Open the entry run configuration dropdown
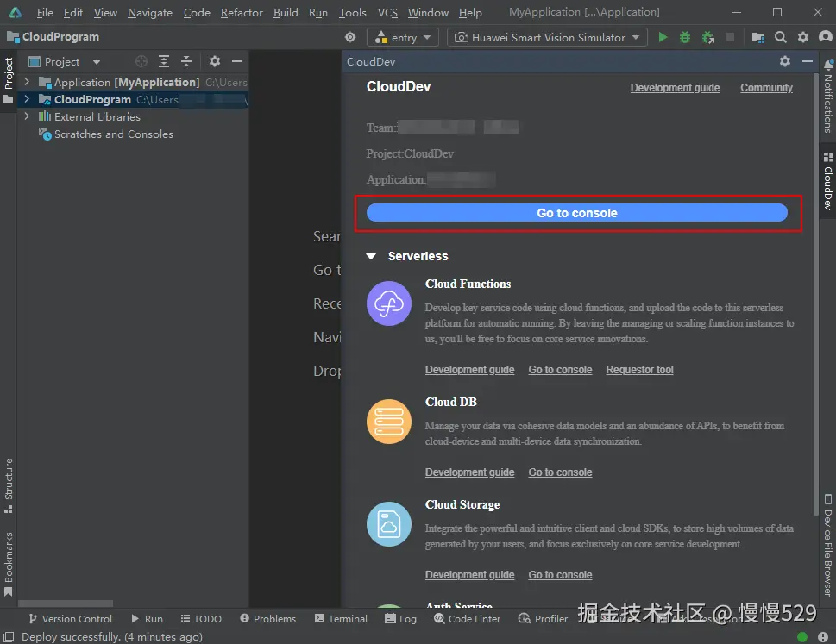Viewport: 836px width, 644px height. pyautogui.click(x=403, y=37)
